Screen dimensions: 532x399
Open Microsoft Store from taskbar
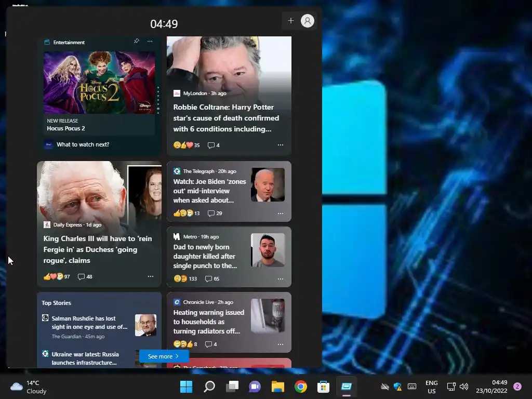(x=323, y=387)
